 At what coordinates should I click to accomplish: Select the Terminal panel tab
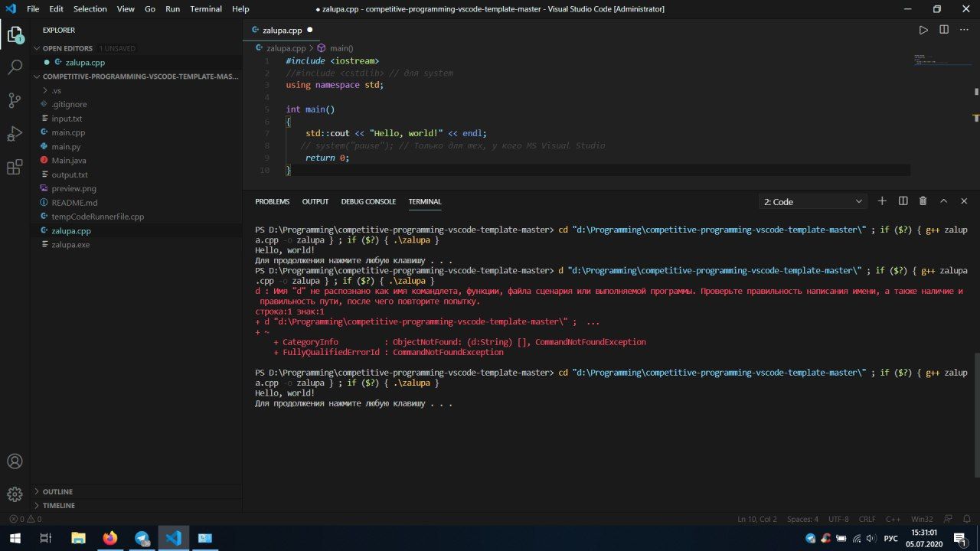pyautogui.click(x=425, y=201)
